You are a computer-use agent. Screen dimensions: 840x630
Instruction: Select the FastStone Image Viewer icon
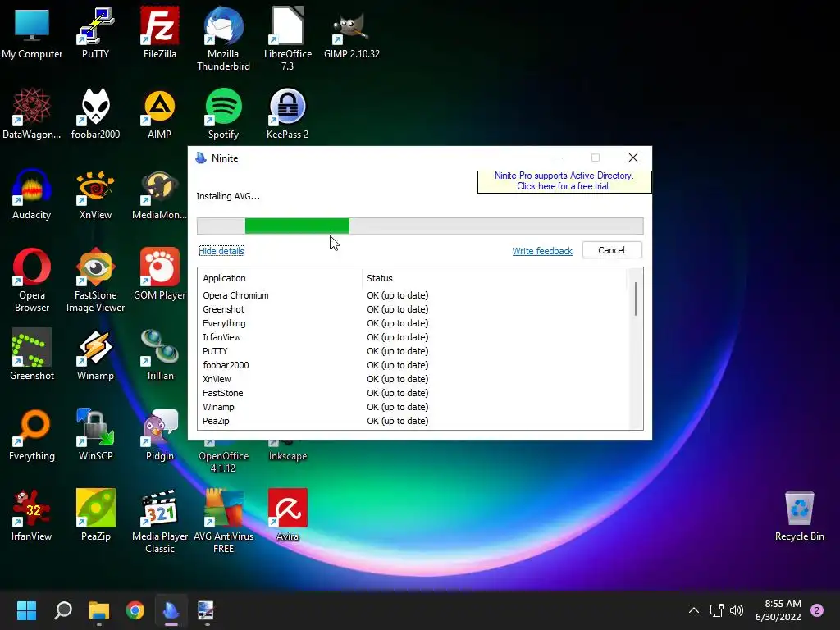[x=95, y=281]
